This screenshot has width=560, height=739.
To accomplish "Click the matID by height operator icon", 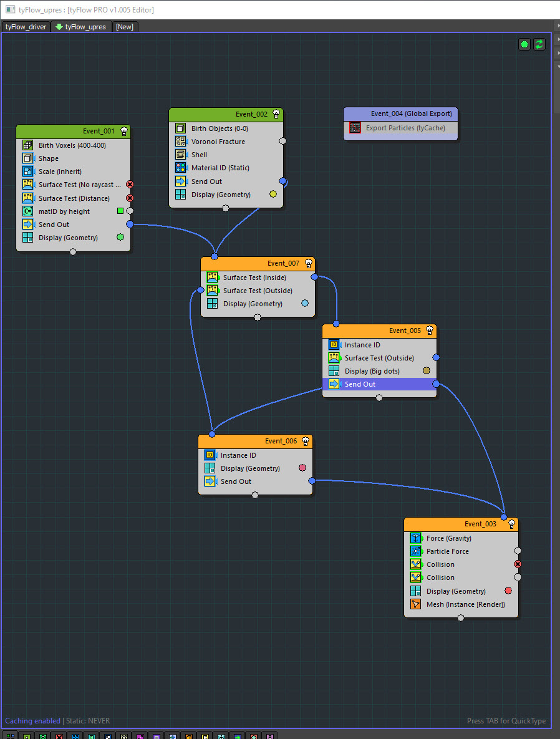I will click(27, 211).
